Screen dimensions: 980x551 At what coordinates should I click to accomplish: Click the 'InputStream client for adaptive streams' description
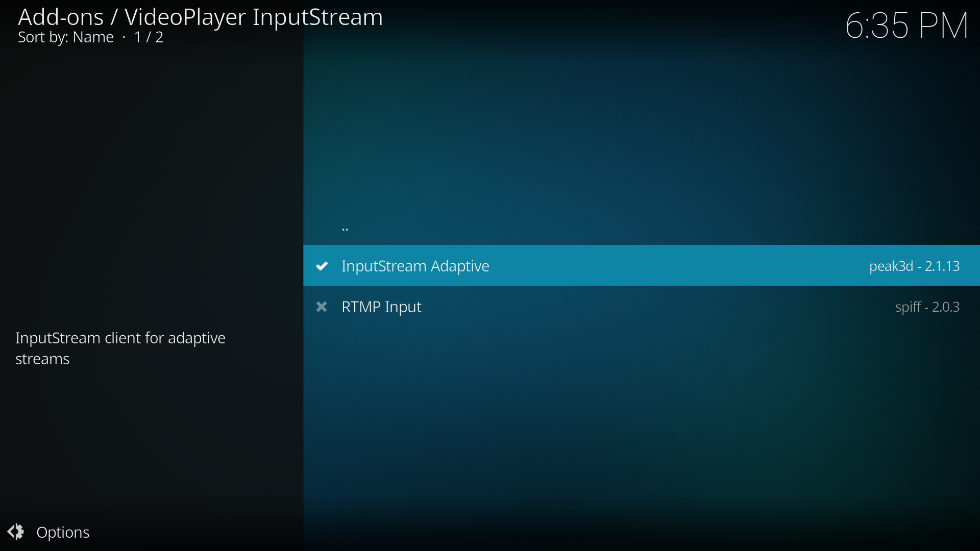tap(120, 348)
